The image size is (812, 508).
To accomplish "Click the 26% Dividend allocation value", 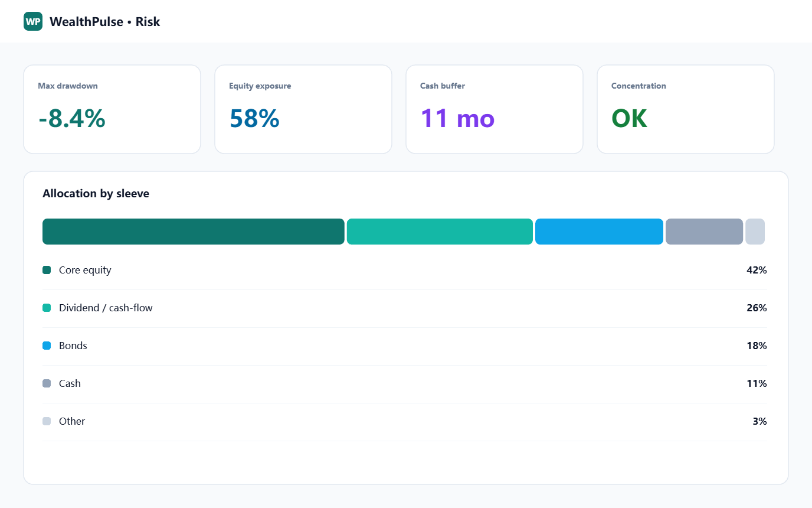I will tap(757, 308).
